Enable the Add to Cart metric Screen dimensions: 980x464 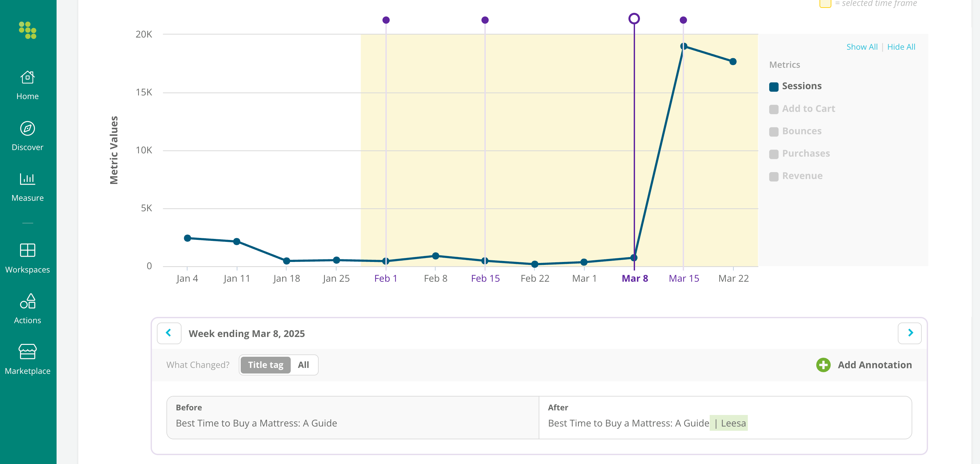click(773, 109)
